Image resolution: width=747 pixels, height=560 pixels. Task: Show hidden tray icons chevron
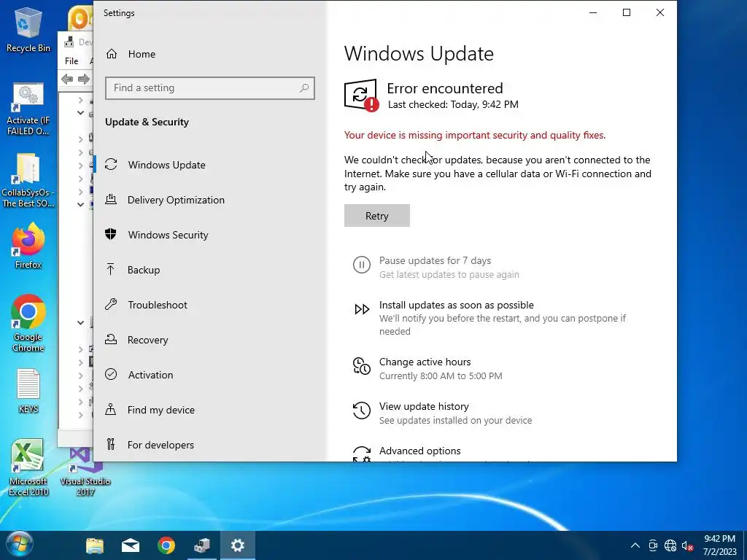coord(635,545)
